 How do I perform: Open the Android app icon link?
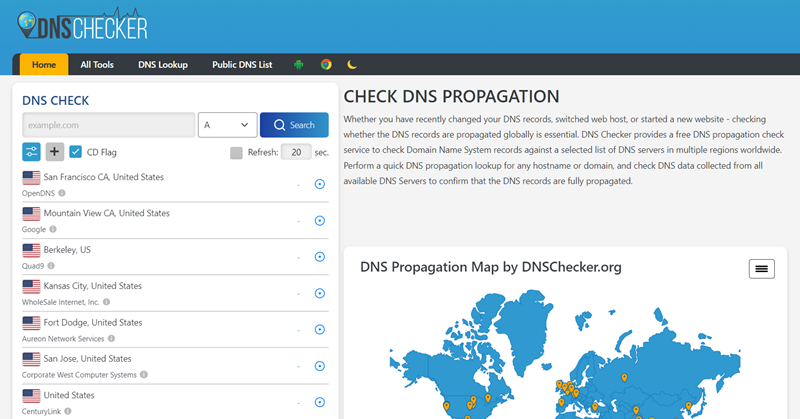[298, 65]
